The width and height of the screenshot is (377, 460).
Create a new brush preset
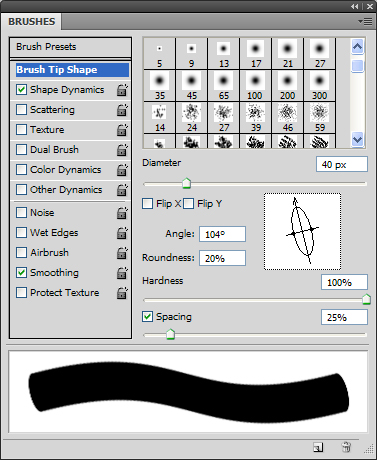coord(318,447)
